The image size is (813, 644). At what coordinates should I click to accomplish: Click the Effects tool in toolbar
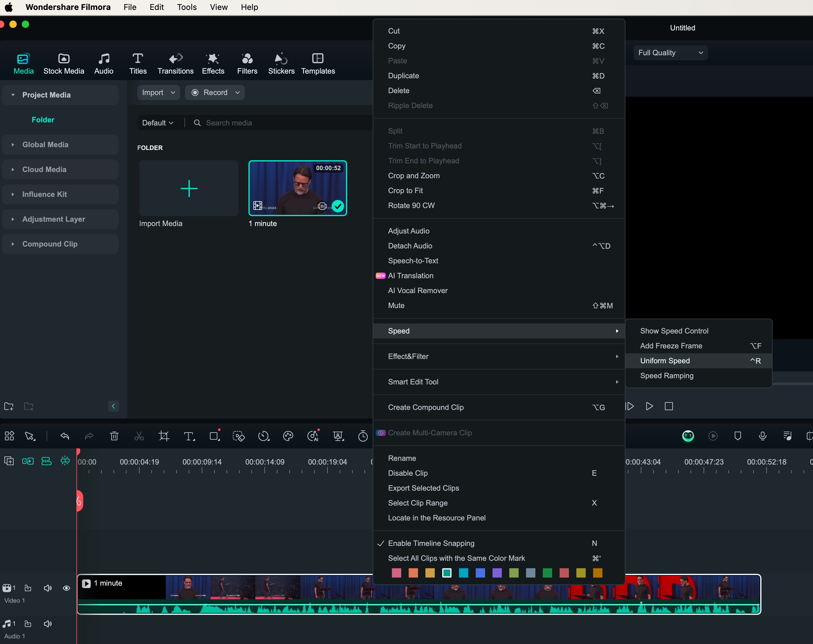coord(213,63)
